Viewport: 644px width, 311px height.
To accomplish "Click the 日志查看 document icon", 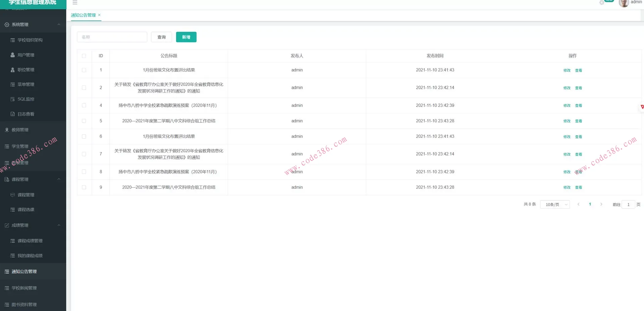I will (x=13, y=114).
